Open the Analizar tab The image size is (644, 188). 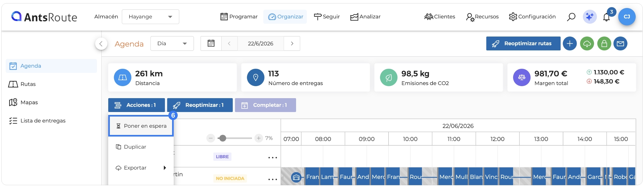(365, 17)
